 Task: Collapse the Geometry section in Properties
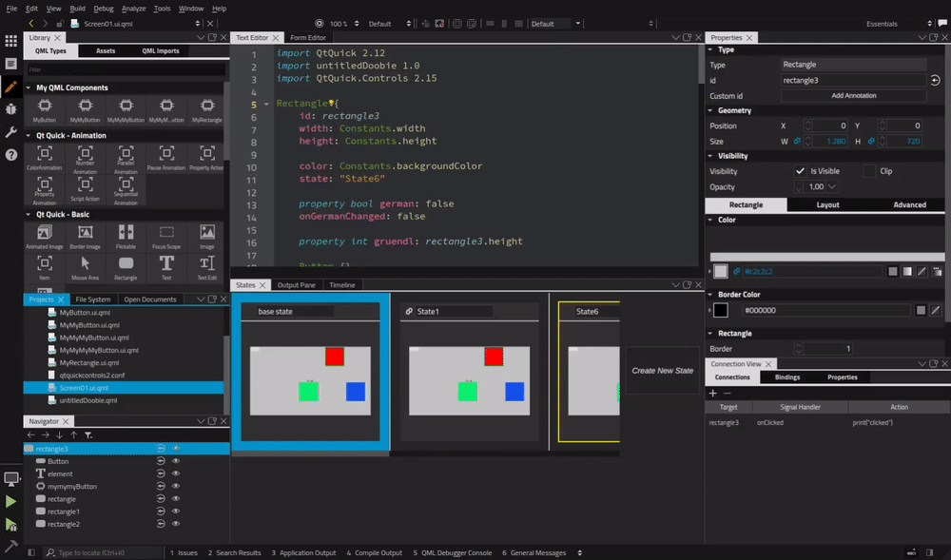[711, 110]
